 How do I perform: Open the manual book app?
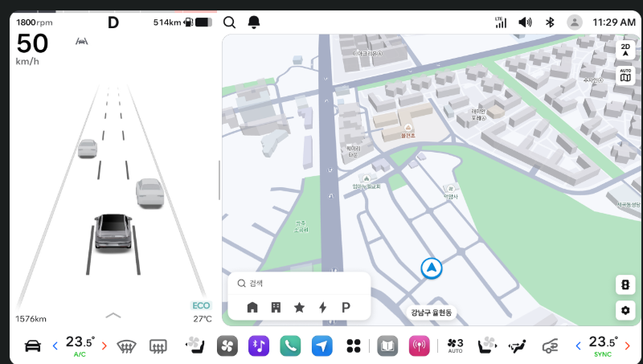point(387,346)
